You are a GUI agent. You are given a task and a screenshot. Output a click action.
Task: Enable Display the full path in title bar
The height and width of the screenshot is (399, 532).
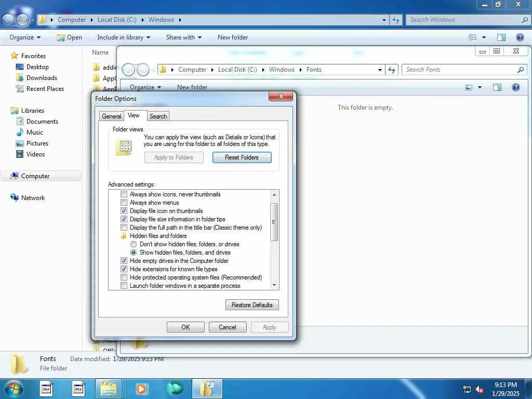pyautogui.click(x=124, y=228)
